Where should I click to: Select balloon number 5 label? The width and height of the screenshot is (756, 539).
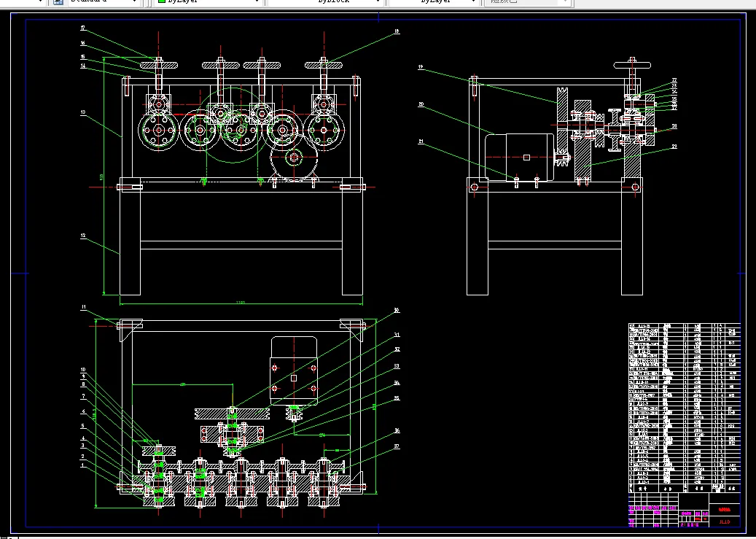click(x=83, y=426)
